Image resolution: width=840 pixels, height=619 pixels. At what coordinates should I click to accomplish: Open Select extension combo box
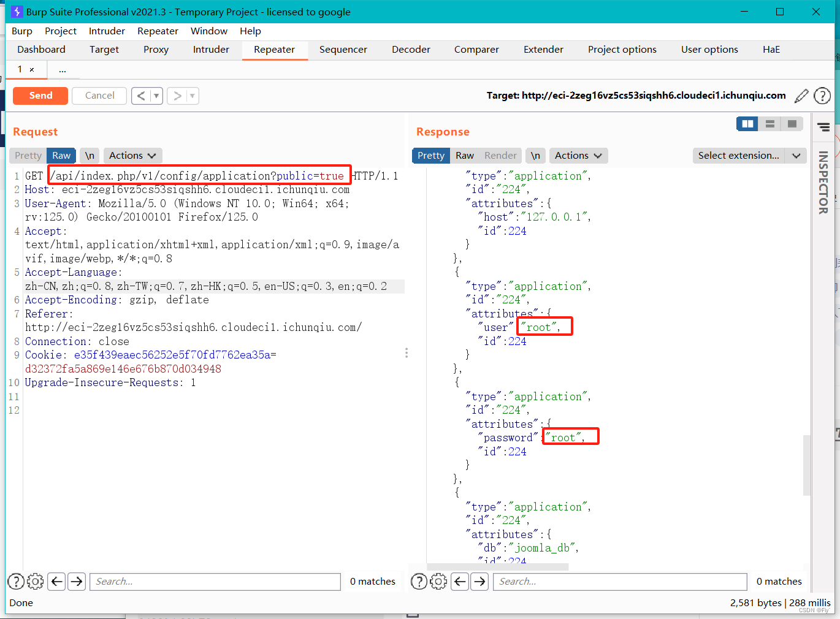coord(749,156)
